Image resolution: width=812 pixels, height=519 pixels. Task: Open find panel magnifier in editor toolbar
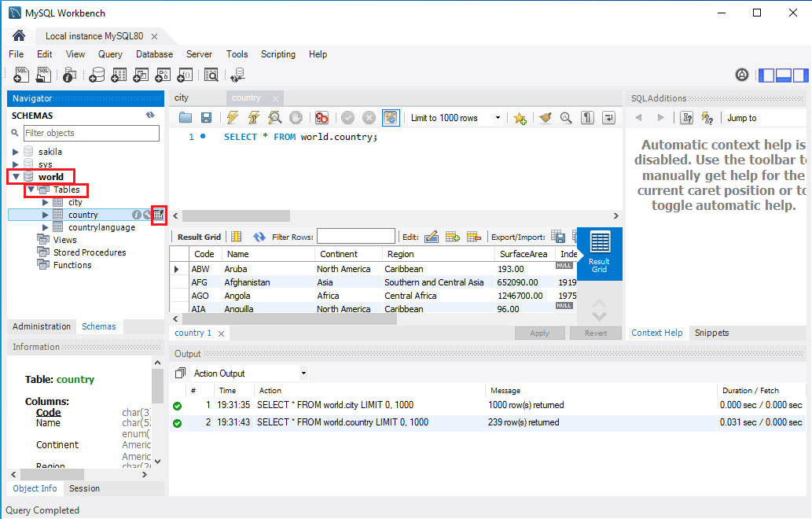coord(566,118)
